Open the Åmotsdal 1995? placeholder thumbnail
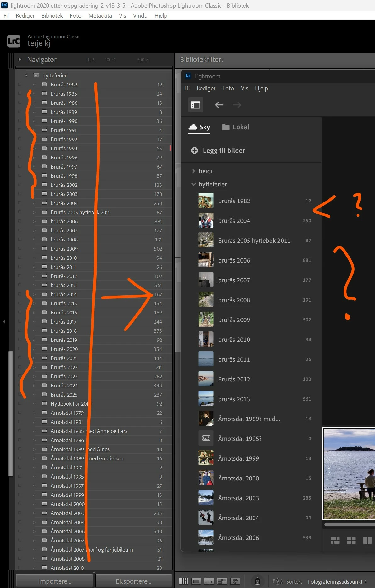 click(x=206, y=438)
